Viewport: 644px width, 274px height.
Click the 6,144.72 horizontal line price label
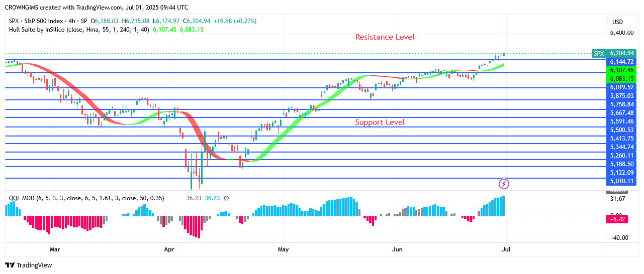pos(622,61)
